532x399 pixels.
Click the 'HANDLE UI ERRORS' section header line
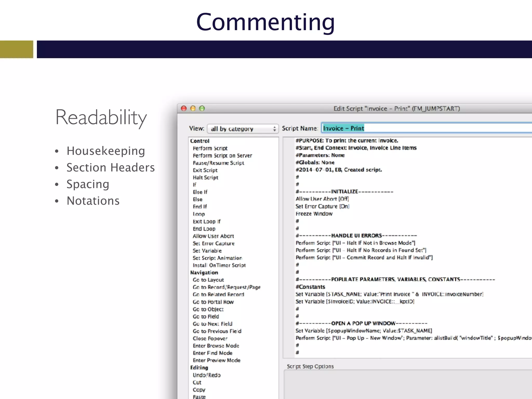point(356,236)
